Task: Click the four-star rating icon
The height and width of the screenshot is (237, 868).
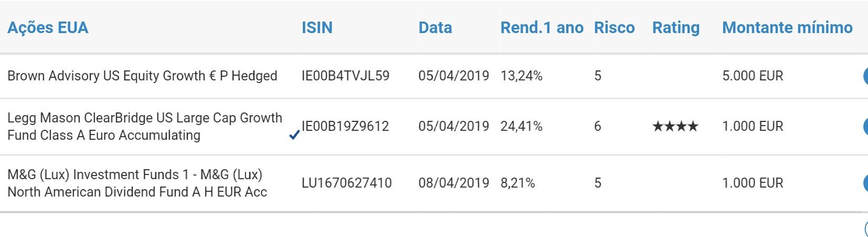Action: point(675,127)
